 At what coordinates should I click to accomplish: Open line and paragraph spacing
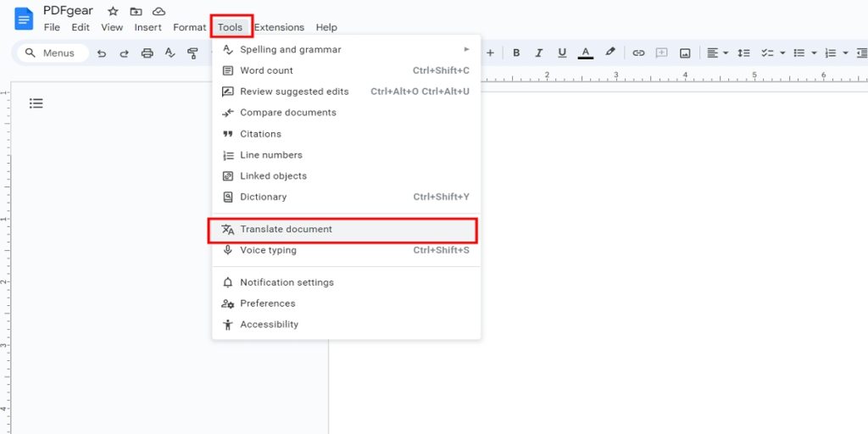coord(743,53)
